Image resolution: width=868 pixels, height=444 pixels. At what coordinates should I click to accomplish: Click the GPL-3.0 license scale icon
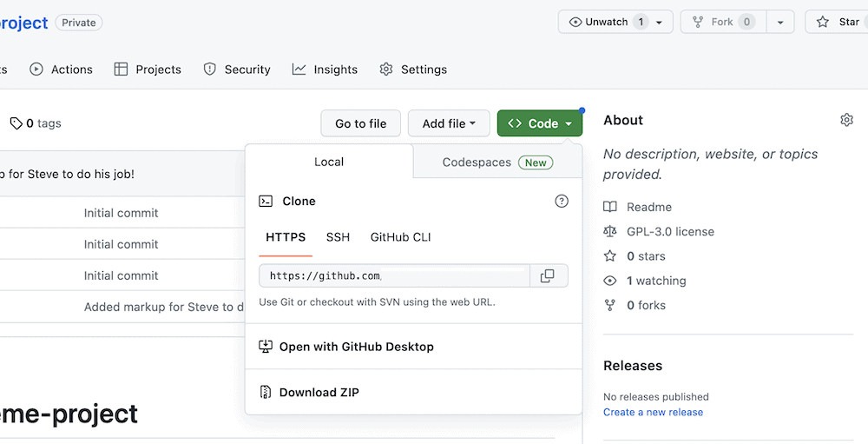(x=610, y=232)
